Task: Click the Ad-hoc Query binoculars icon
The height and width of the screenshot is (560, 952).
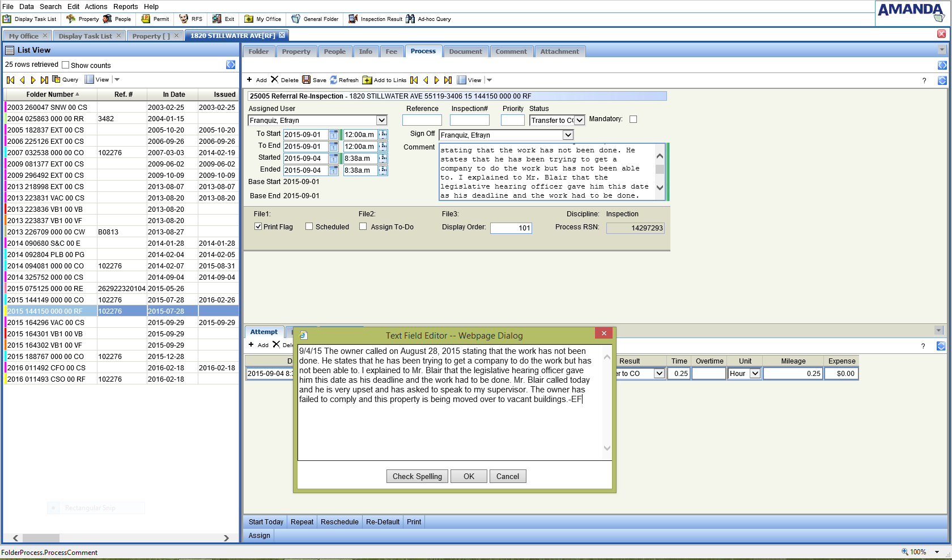Action: pyautogui.click(x=410, y=19)
